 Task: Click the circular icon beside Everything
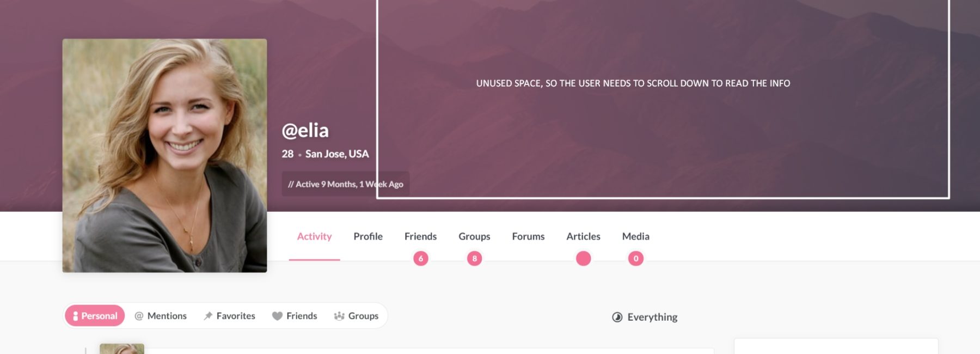[617, 317]
